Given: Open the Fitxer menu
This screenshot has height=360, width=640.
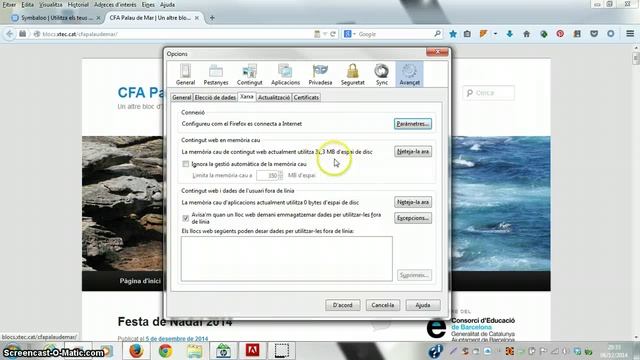Looking at the screenshot, I should [x=9, y=5].
